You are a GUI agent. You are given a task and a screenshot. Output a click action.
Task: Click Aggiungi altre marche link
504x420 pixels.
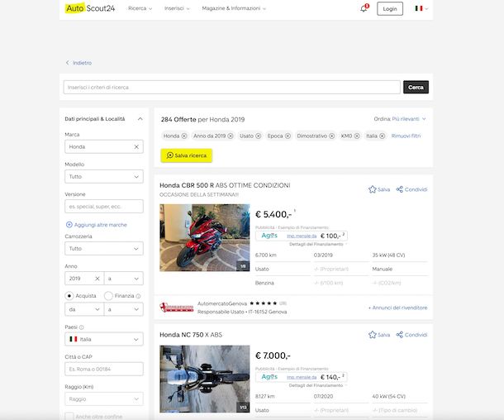(100, 225)
